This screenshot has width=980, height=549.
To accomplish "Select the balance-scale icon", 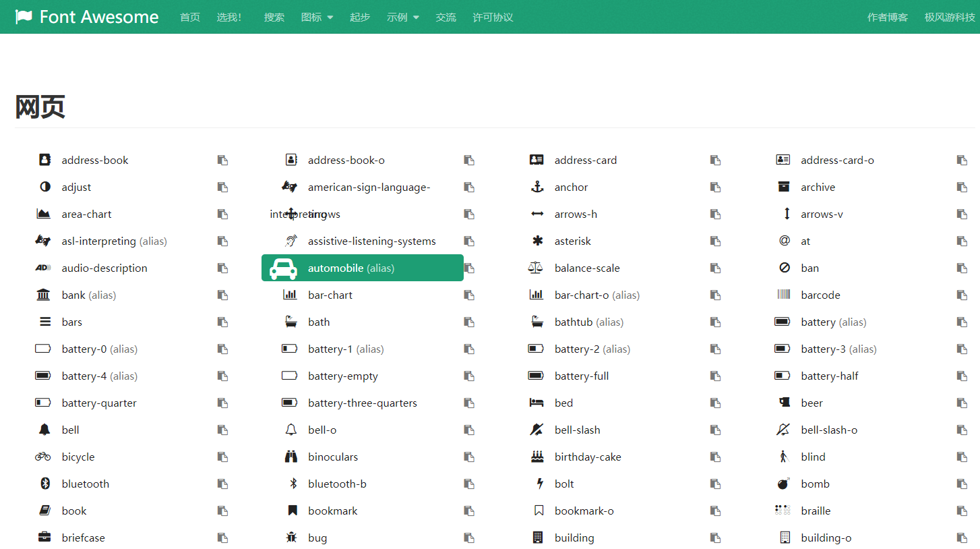I will (x=535, y=268).
